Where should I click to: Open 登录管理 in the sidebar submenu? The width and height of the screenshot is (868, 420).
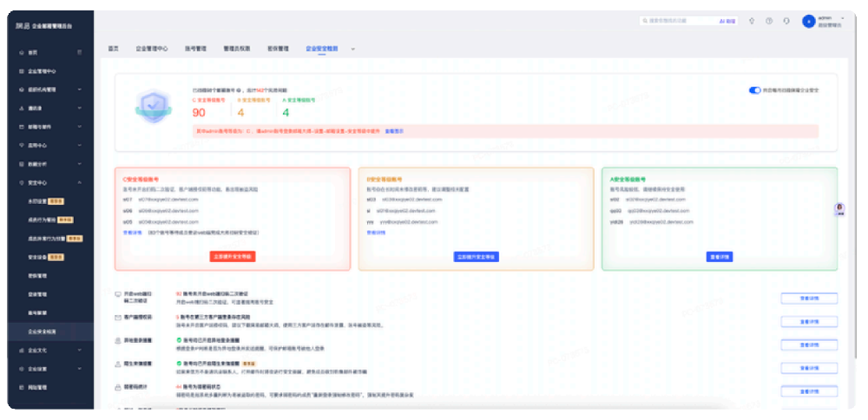pos(37,294)
